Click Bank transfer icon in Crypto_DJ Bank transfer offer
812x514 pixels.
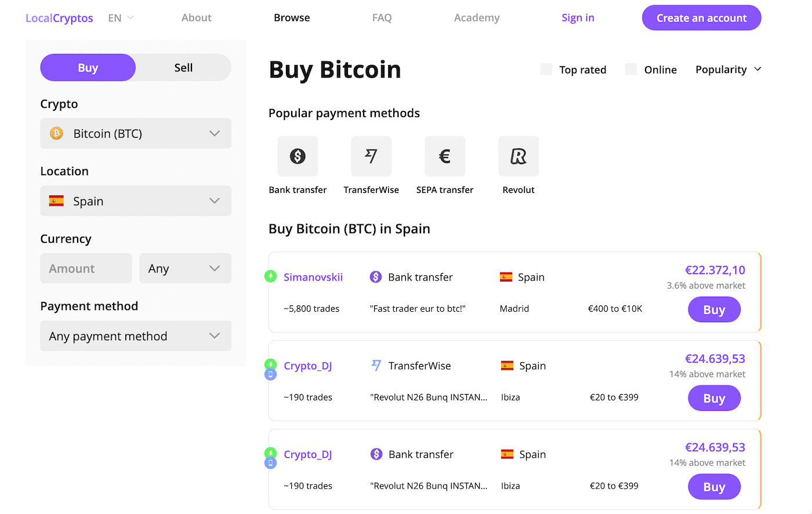click(376, 454)
